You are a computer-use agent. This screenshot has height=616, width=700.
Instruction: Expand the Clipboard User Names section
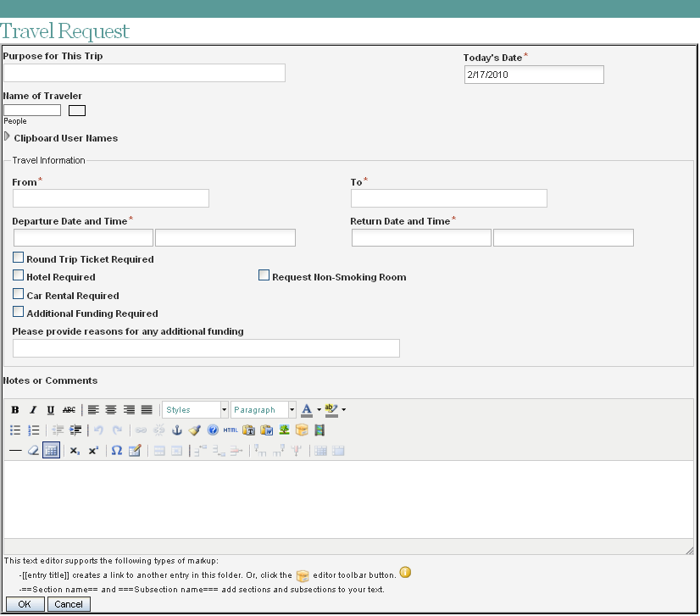tap(7, 136)
